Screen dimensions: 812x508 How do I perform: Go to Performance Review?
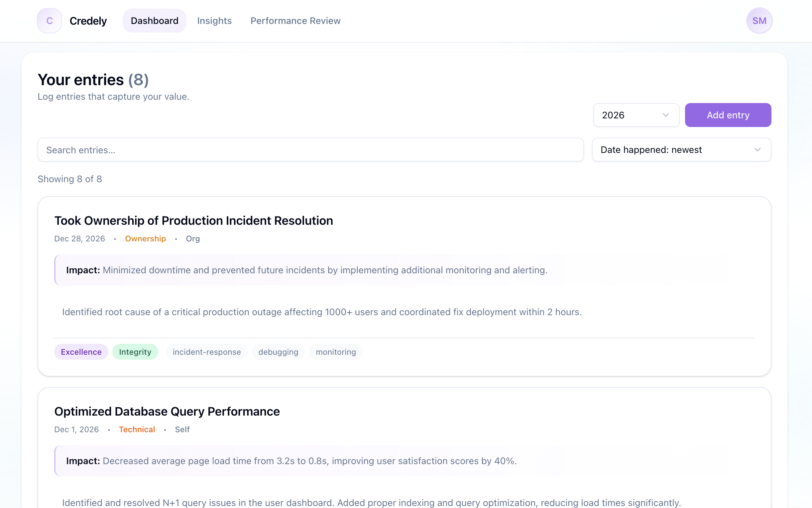295,21
